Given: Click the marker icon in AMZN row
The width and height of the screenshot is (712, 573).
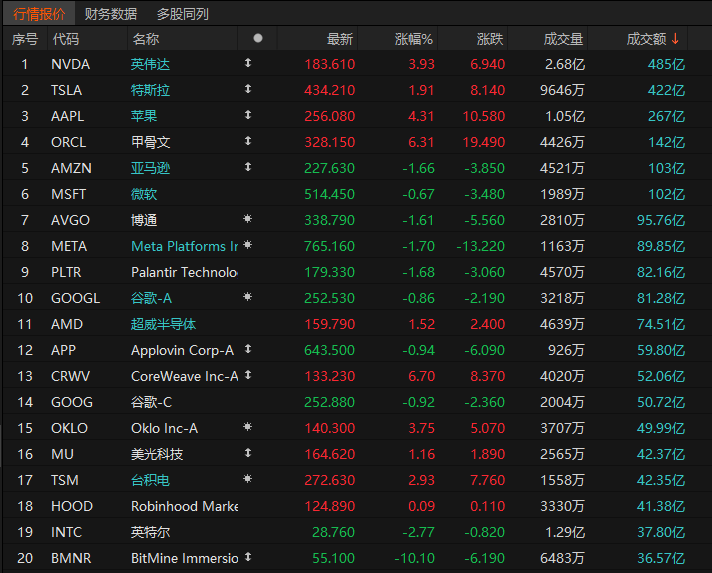Looking at the screenshot, I should pos(248,167).
